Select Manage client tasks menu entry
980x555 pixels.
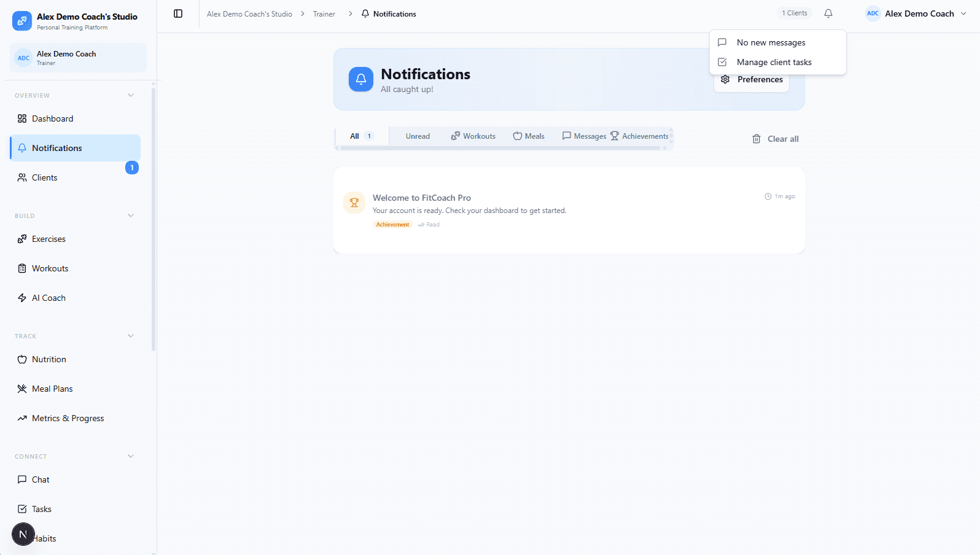778,62
